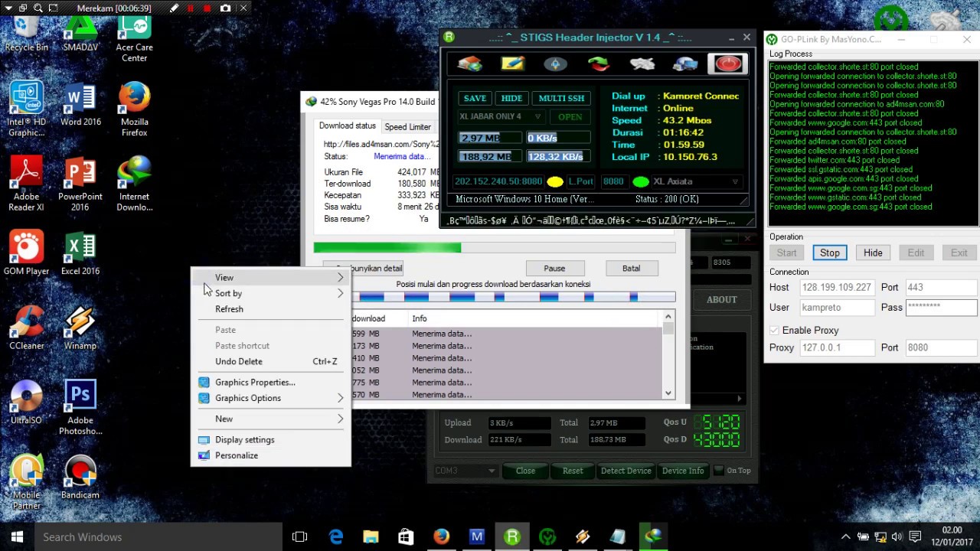Click Stop in GO-PLink Operation
Image resolution: width=980 pixels, height=551 pixels.
[830, 253]
